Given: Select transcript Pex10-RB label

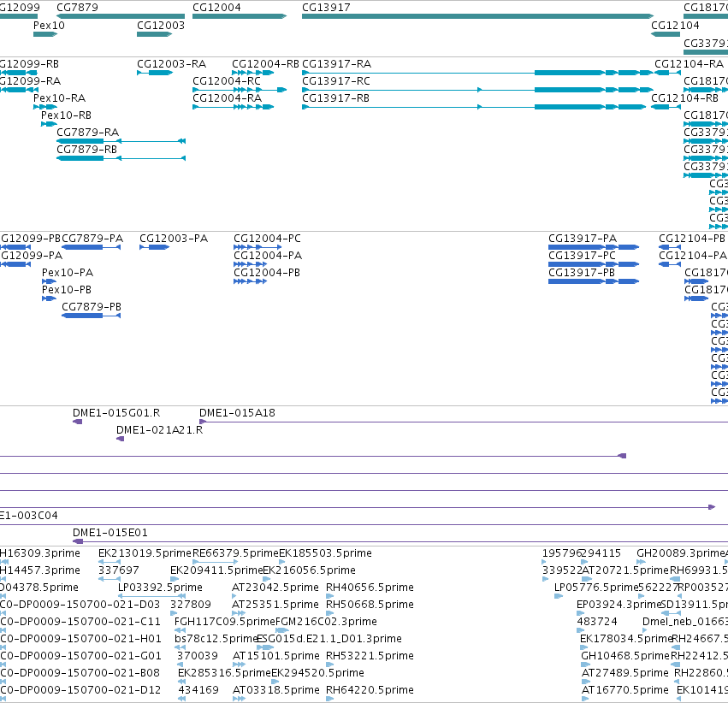Looking at the screenshot, I should 66,115.
